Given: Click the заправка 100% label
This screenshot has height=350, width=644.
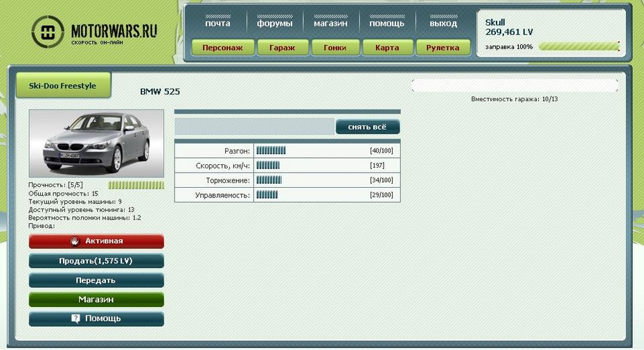Looking at the screenshot, I should (509, 47).
